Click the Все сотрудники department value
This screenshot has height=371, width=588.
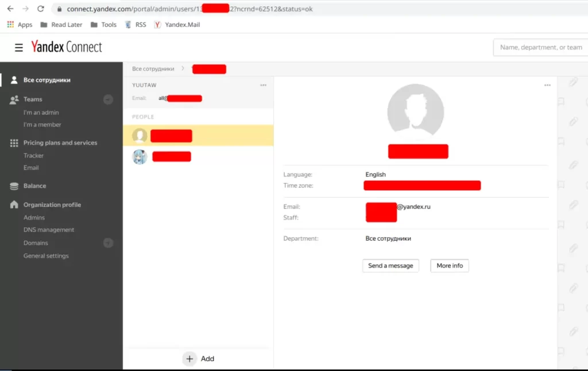pos(388,238)
